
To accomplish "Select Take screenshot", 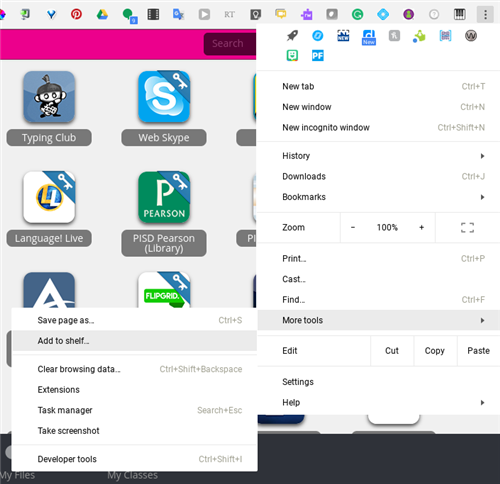I will click(x=135, y=431).
